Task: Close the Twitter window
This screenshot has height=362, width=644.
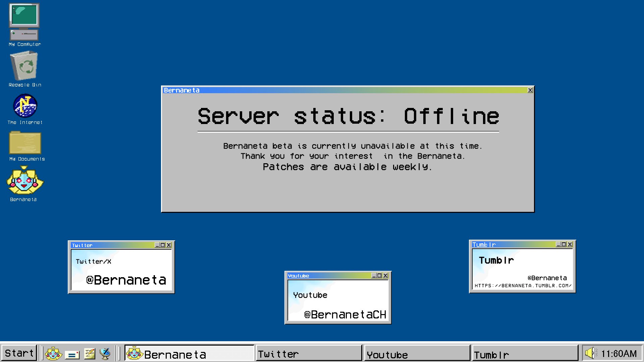Action: click(169, 245)
